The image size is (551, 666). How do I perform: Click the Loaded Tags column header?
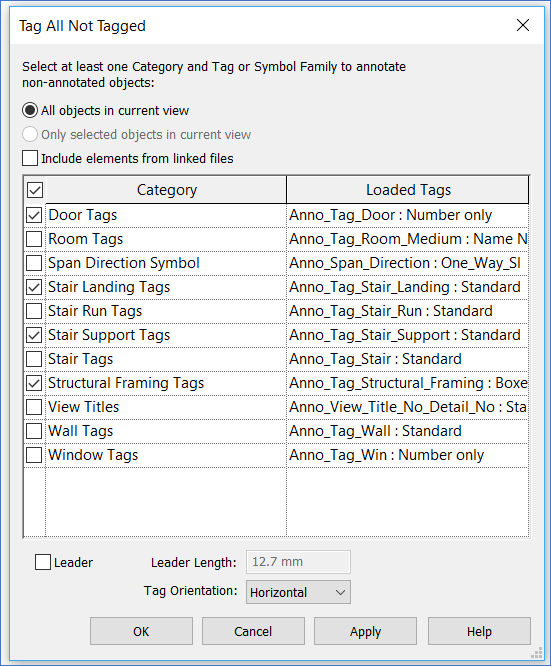point(408,190)
